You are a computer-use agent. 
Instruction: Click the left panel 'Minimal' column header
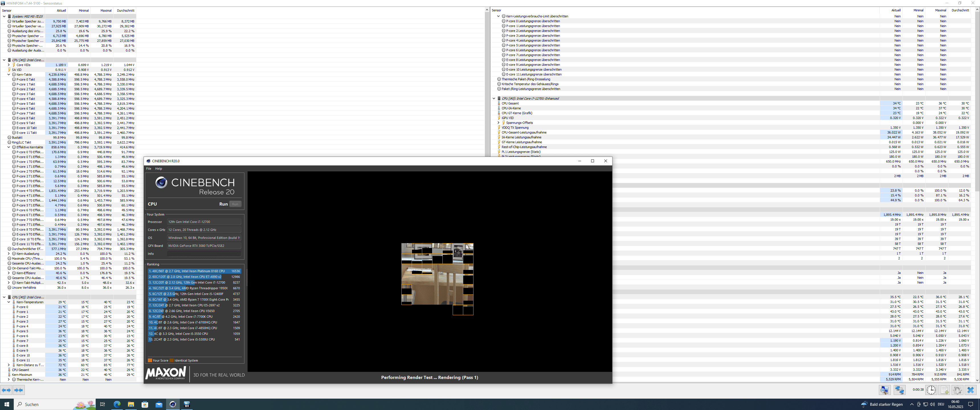[x=79, y=11]
